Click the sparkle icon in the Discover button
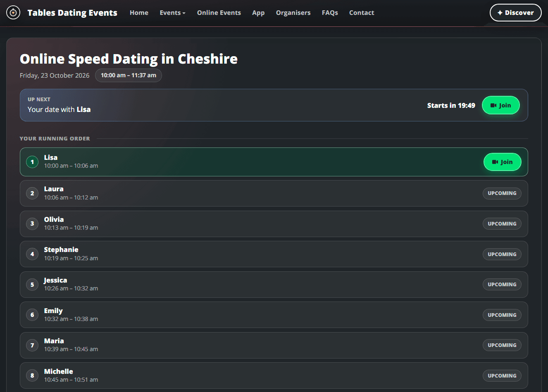The width and height of the screenshot is (548, 392). (500, 13)
